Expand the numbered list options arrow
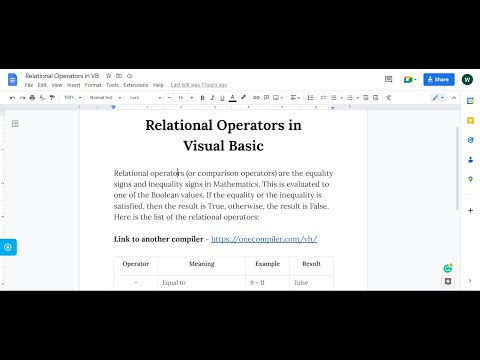This screenshot has width=480, height=360. pos(358,98)
